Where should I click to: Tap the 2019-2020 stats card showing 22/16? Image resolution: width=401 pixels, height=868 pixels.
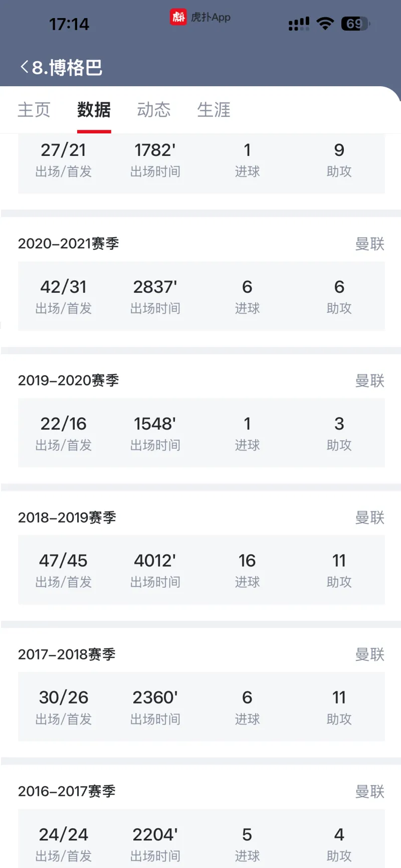(x=201, y=433)
